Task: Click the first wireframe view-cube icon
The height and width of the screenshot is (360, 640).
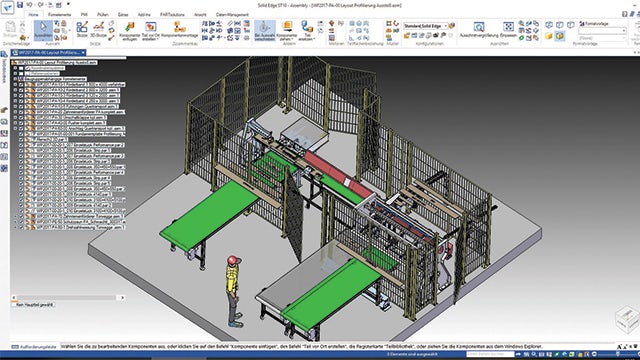Action: coord(549,25)
